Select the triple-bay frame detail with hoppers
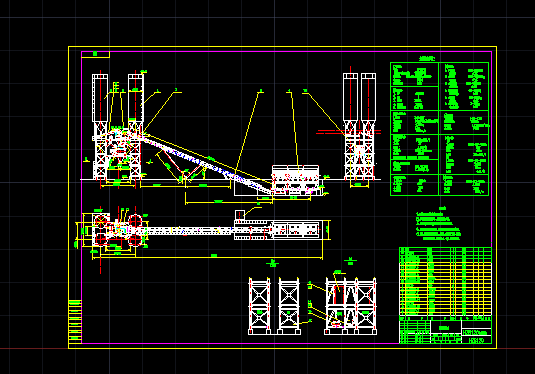The image size is (535, 374). 350,306
